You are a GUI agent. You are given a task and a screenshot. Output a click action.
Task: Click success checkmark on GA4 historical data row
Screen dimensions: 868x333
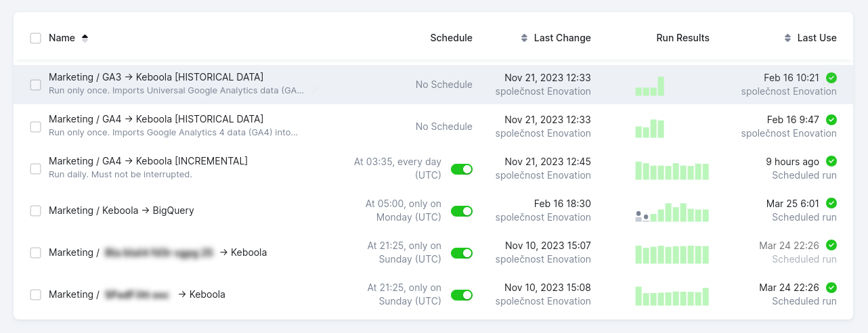pos(831,120)
